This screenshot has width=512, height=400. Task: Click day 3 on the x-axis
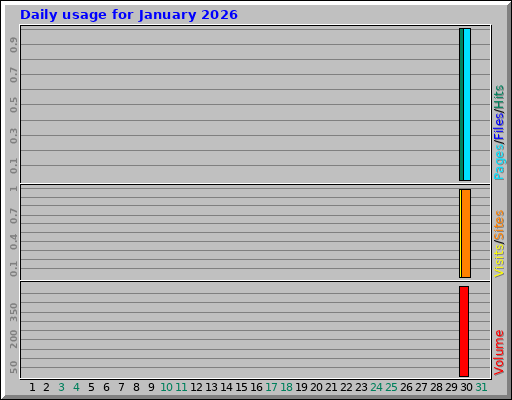pos(61,387)
